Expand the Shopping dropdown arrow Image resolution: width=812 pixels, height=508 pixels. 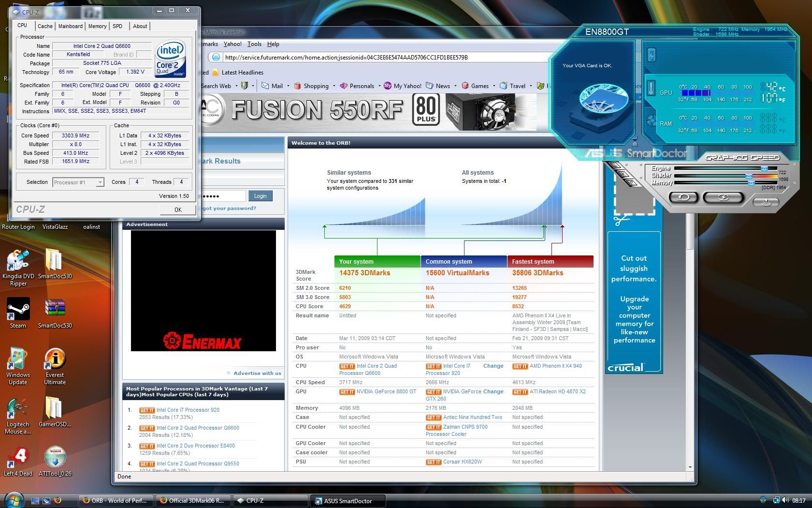click(x=334, y=86)
